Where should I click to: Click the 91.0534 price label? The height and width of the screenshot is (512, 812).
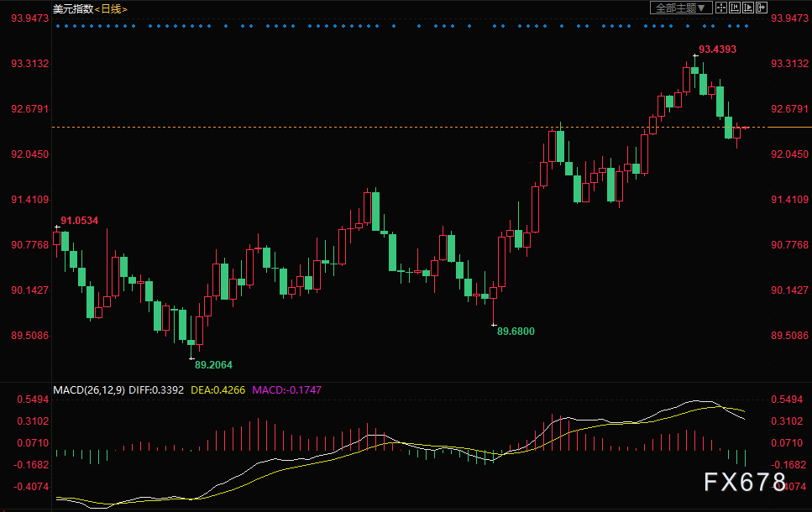(x=79, y=221)
